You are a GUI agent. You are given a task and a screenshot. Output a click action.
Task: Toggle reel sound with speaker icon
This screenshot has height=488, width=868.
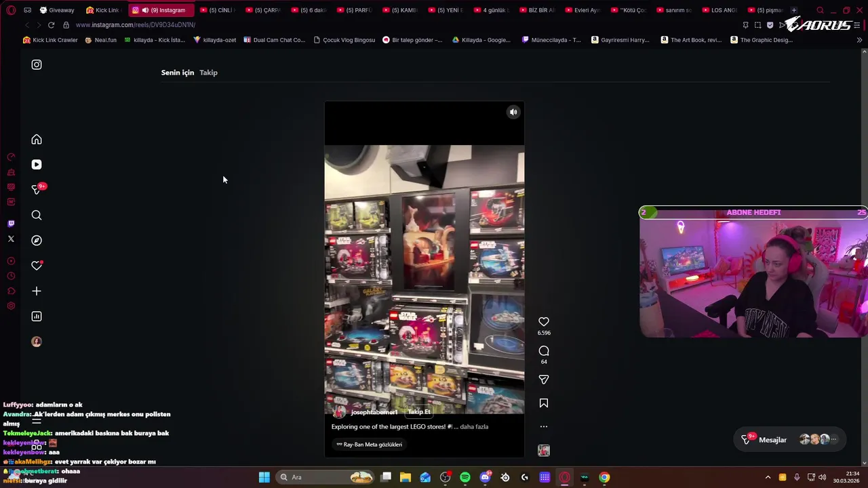513,113
